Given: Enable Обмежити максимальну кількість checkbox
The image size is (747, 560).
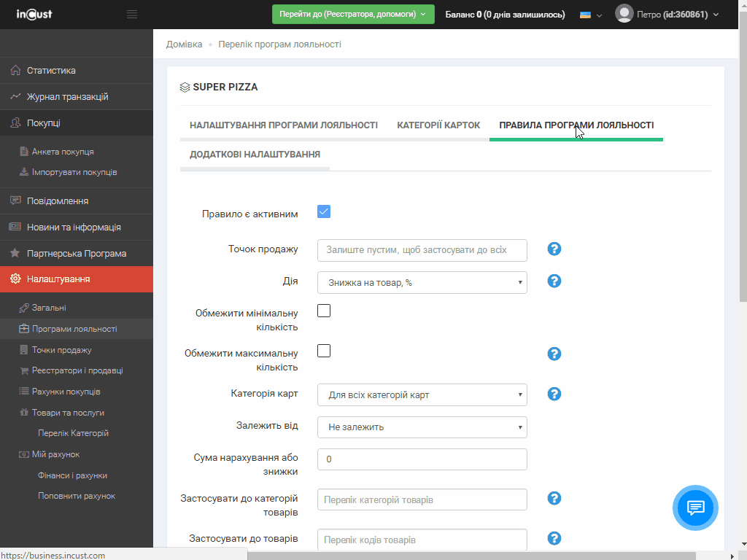Looking at the screenshot, I should pos(324,351).
